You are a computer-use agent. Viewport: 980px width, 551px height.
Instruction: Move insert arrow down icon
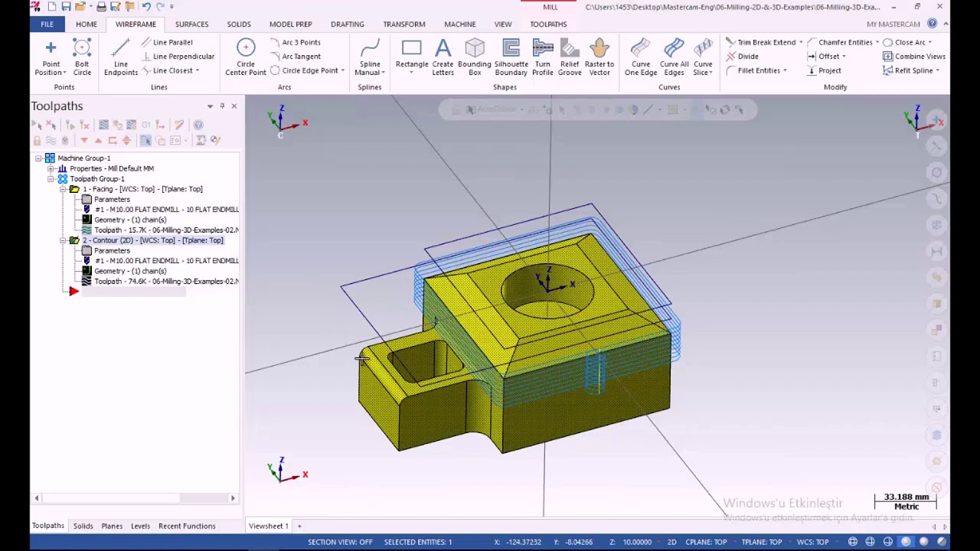[x=84, y=140]
